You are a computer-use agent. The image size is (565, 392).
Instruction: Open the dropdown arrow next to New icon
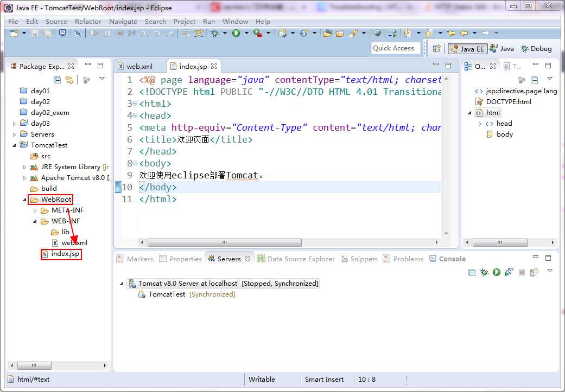click(24, 33)
